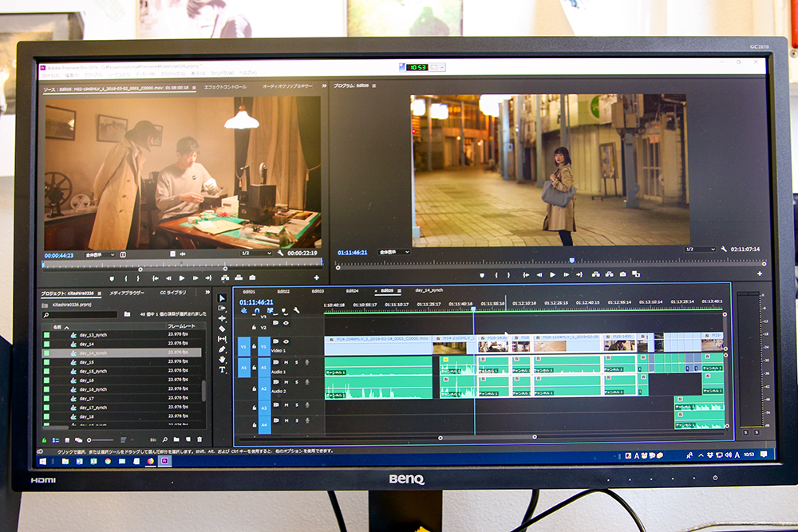Open the Media Browser tab
This screenshot has width=798, height=532.
pos(127,293)
